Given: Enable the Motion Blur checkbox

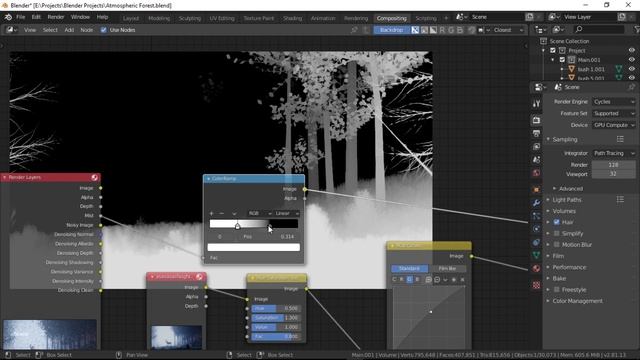Looking at the screenshot, I should pyautogui.click(x=556, y=244).
